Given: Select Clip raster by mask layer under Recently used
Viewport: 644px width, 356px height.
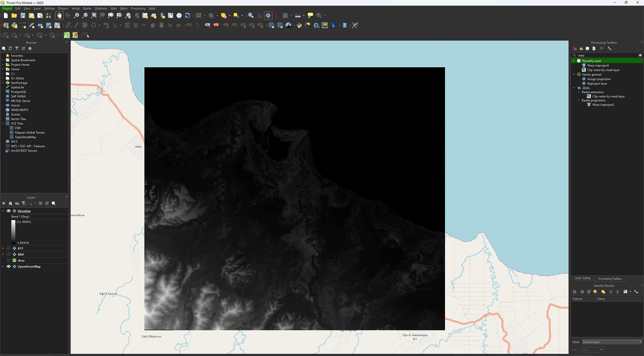Looking at the screenshot, I should point(603,70).
